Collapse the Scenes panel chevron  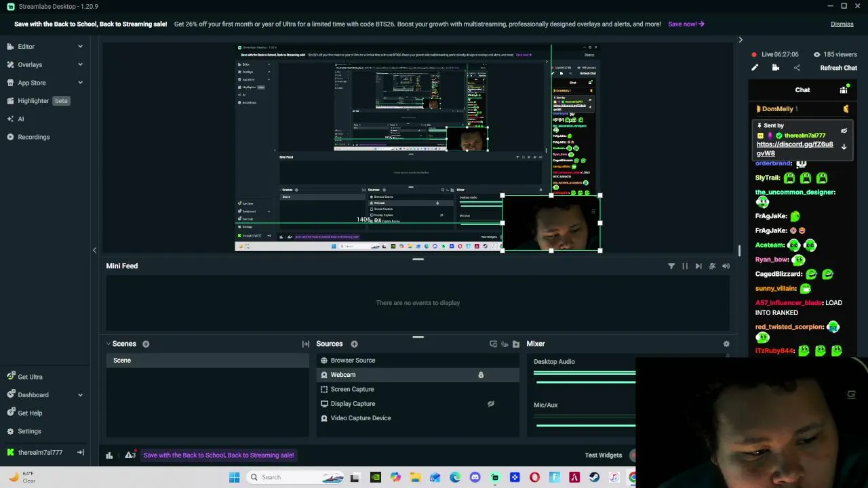point(108,344)
